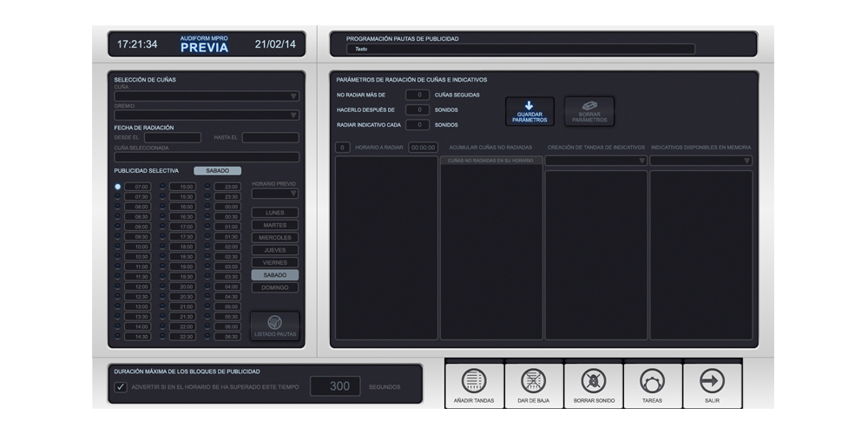868x434 pixels.
Task: Click Guardar Parámetros download icon
Action: (x=529, y=105)
